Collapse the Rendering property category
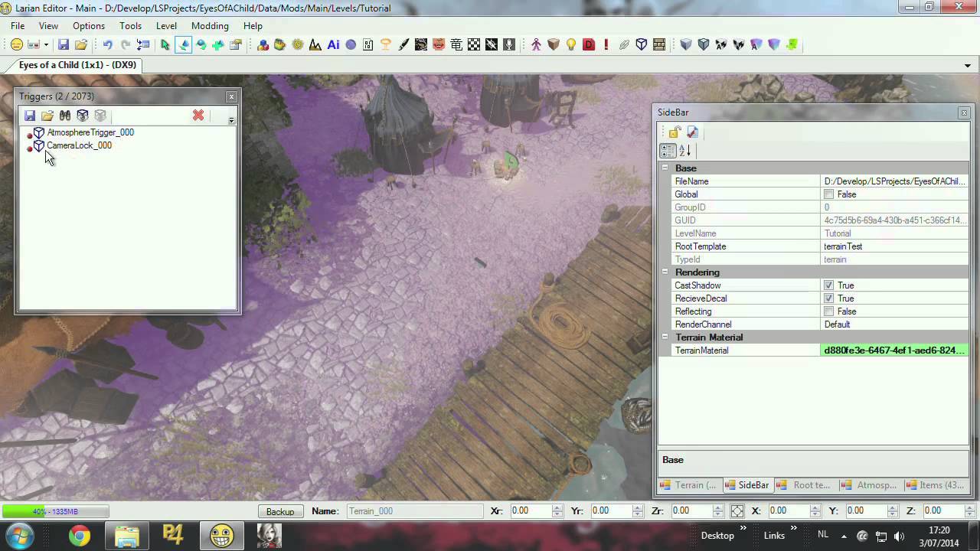This screenshot has height=551, width=980. (665, 272)
